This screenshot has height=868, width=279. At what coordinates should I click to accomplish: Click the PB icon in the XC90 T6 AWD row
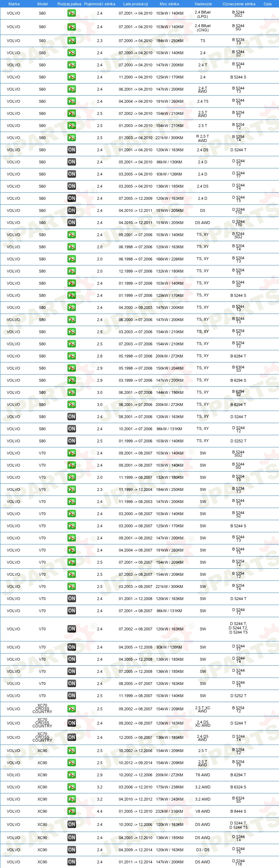click(71, 775)
